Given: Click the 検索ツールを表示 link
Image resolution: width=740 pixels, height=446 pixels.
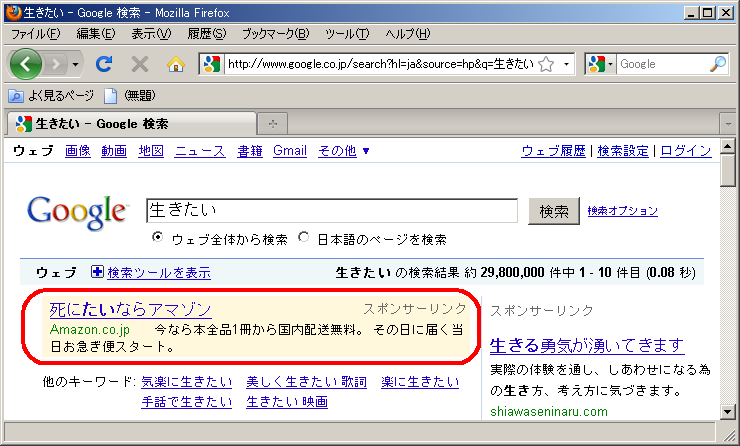Looking at the screenshot, I should (159, 273).
